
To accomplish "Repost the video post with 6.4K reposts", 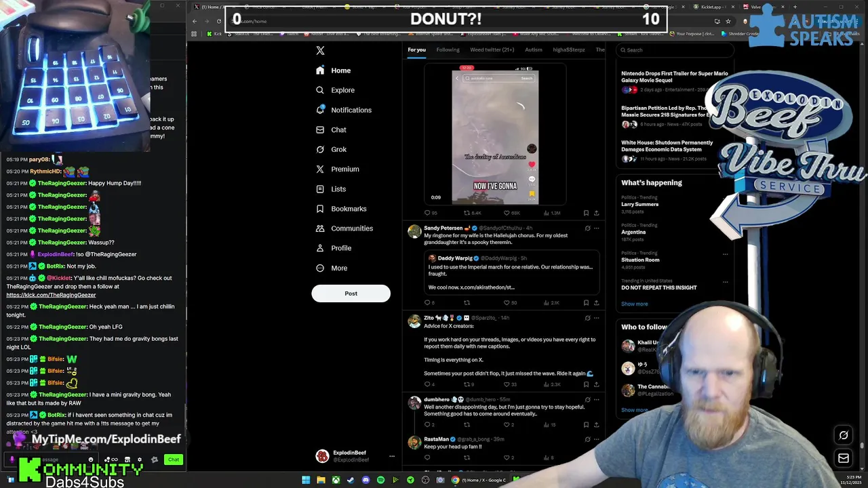I will click(x=471, y=213).
